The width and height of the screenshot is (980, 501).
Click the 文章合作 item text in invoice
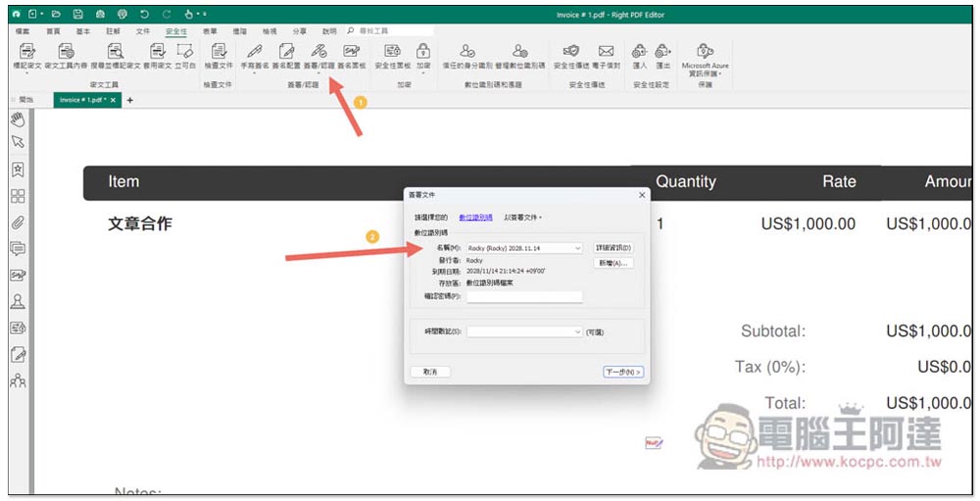pyautogui.click(x=140, y=224)
